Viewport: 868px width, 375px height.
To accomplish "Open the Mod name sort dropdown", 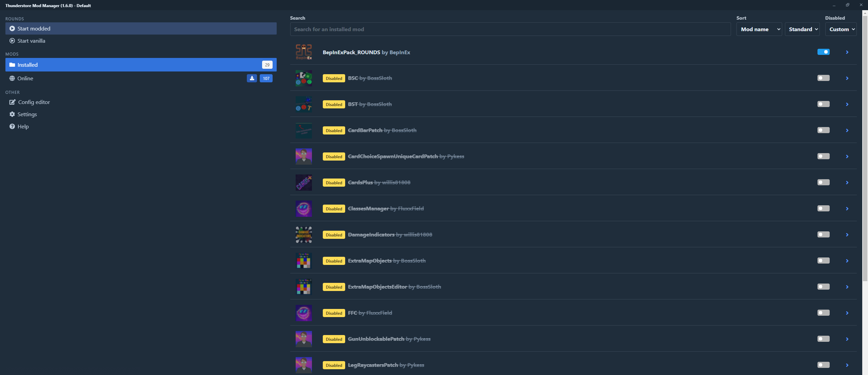I will pyautogui.click(x=759, y=29).
